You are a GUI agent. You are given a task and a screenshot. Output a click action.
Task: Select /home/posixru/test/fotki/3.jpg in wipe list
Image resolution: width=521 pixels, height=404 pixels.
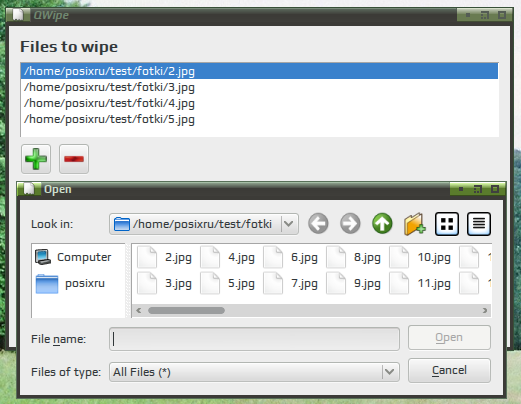click(x=259, y=87)
